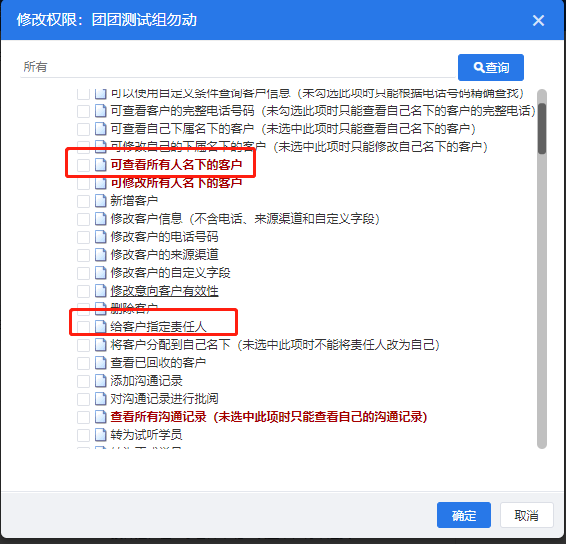
Task: Tick the 可修改所有人名下的客户 checkbox
Action: click(x=83, y=183)
